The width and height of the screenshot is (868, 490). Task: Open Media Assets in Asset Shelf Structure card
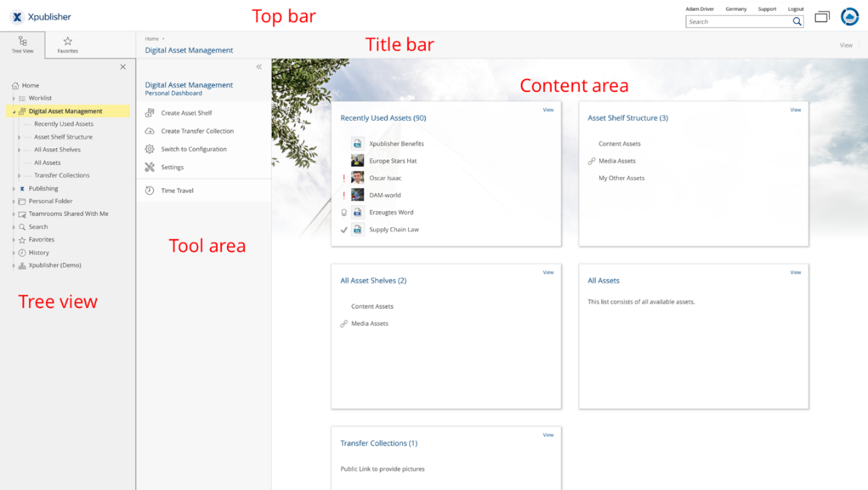[617, 160]
